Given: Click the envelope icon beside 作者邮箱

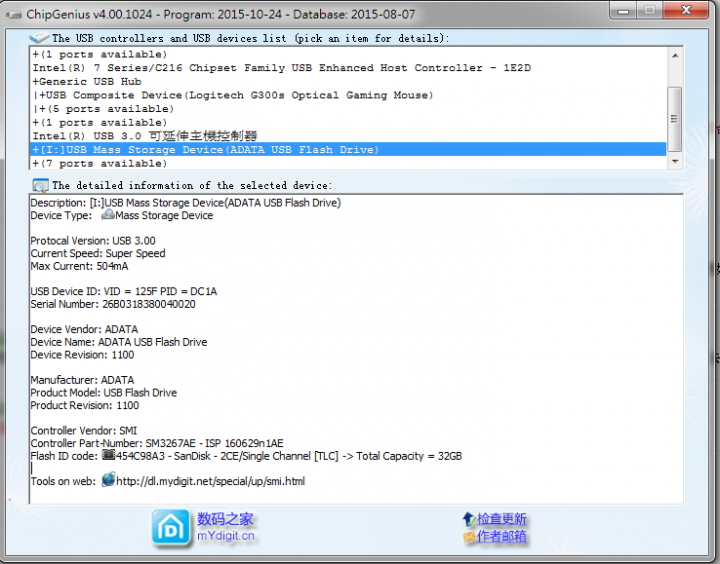Looking at the screenshot, I should (469, 536).
